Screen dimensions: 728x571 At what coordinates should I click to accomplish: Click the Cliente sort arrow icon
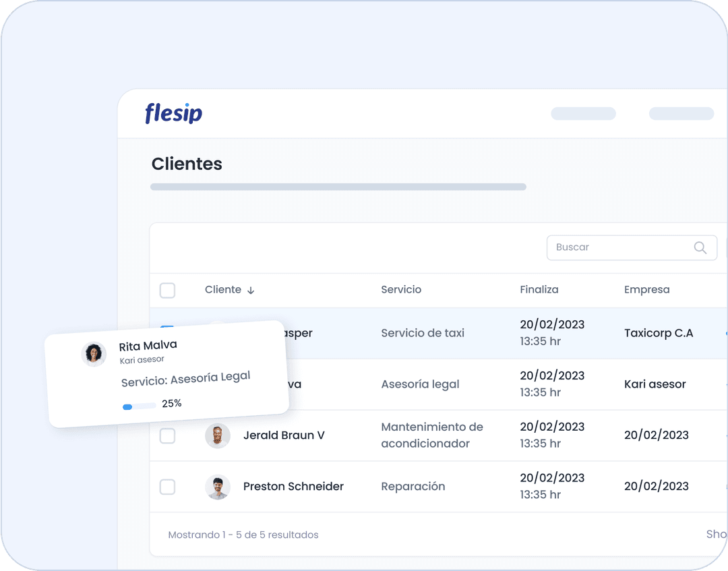251,290
